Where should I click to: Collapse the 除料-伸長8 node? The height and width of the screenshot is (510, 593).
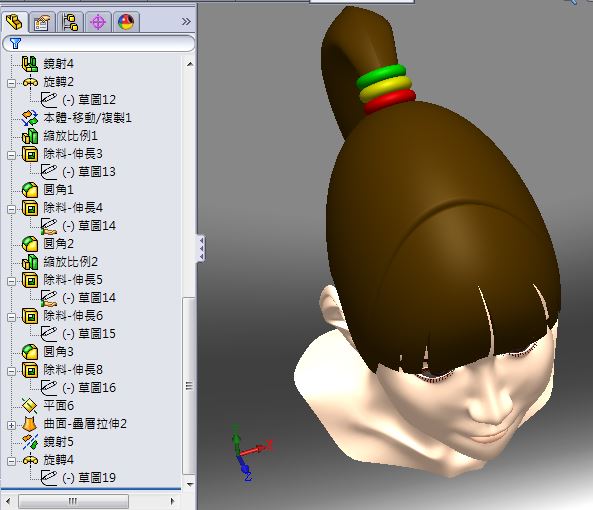pyautogui.click(x=11, y=370)
